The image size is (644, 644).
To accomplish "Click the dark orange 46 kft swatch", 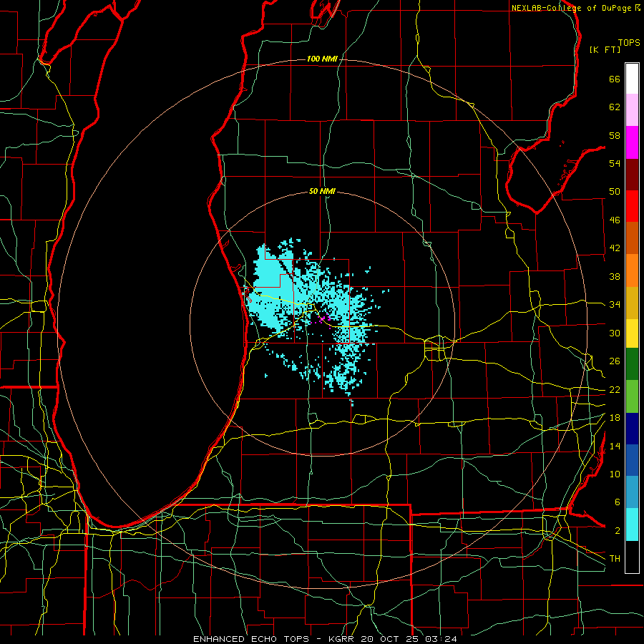I will pyautogui.click(x=632, y=238).
